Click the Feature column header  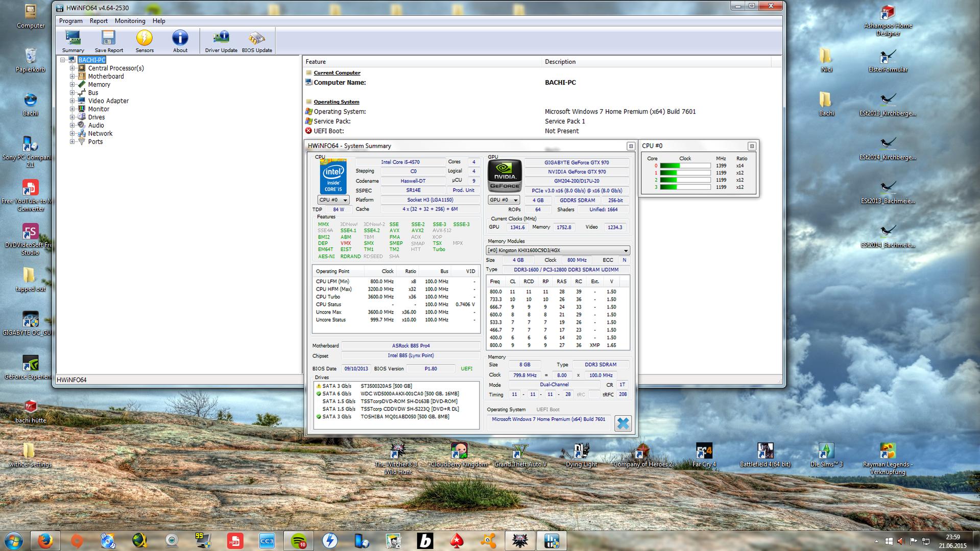422,62
